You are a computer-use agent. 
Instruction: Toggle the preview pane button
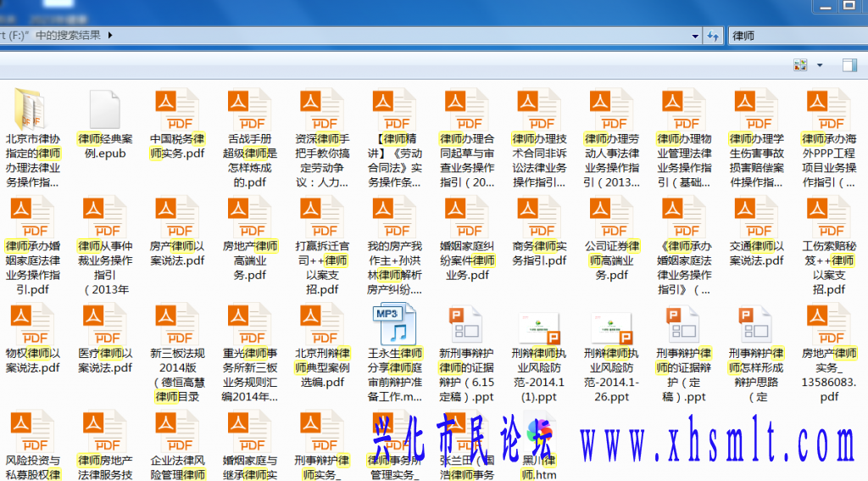coord(849,64)
